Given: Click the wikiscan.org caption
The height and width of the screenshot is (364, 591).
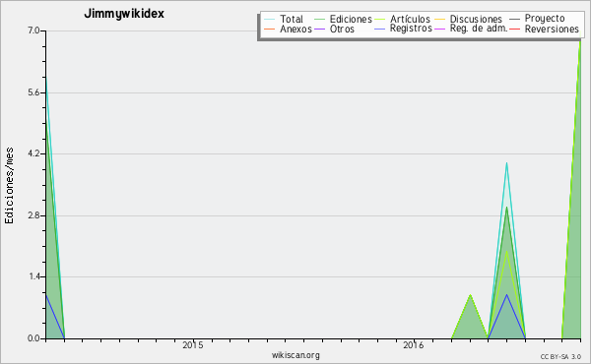Looking at the screenshot, I should click(x=295, y=355).
